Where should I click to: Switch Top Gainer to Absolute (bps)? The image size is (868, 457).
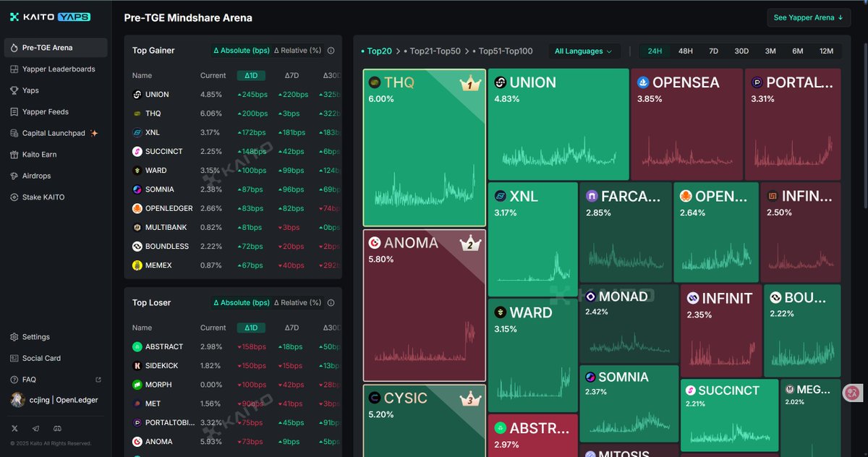pos(242,51)
